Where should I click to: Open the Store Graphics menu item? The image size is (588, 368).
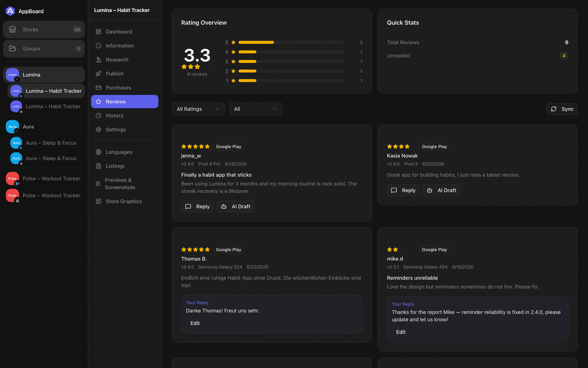point(125,201)
